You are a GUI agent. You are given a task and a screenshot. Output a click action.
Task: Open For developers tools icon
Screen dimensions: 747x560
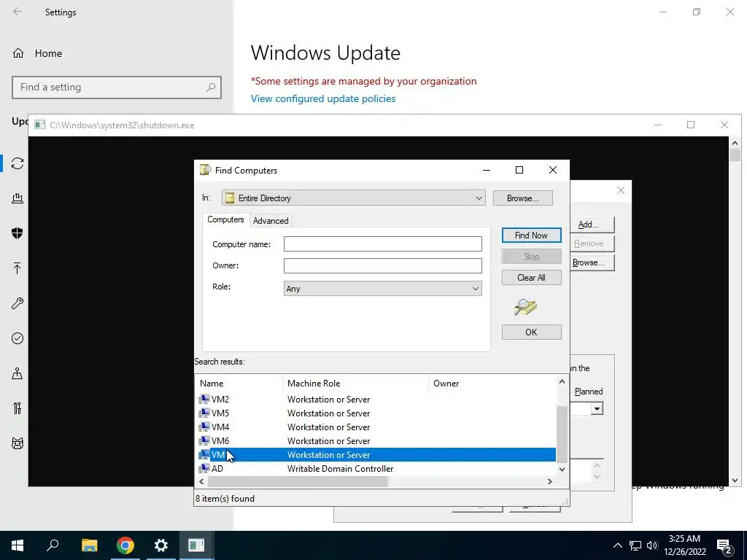(x=18, y=408)
